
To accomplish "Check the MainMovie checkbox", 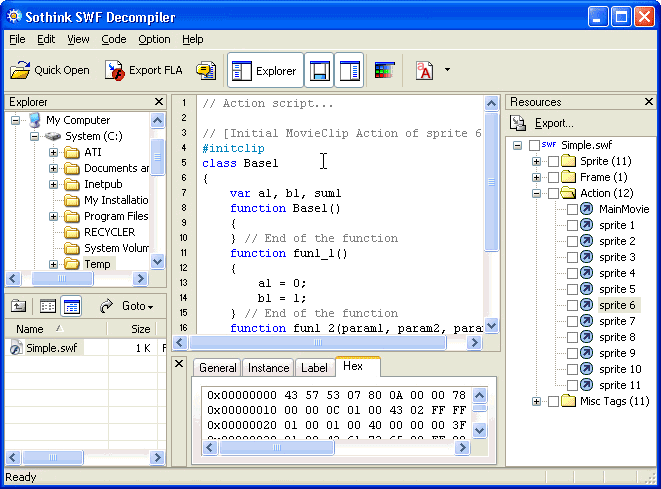I will click(x=572, y=210).
